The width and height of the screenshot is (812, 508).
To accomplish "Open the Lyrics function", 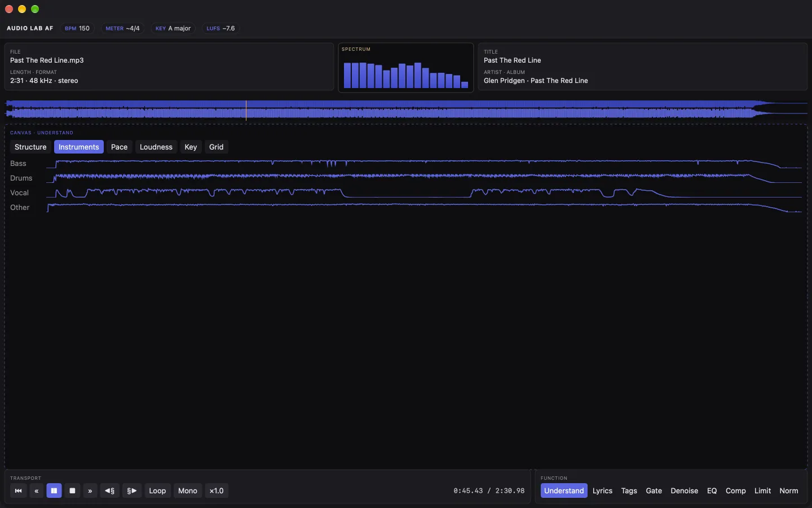I will (x=602, y=491).
